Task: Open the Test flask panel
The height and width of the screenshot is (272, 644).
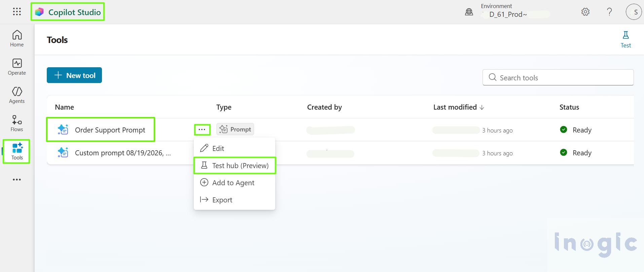Action: pyautogui.click(x=625, y=39)
